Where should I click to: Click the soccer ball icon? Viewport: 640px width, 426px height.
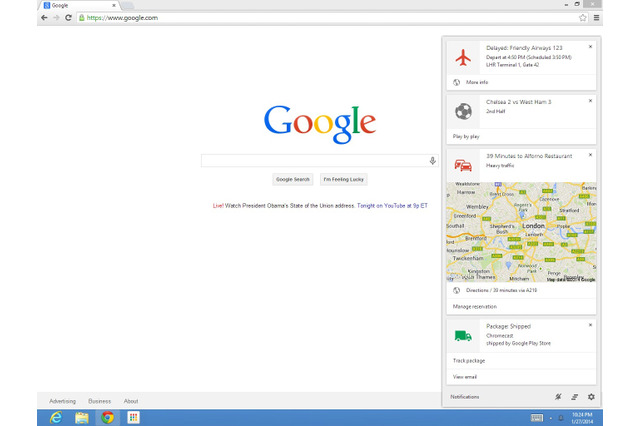(x=463, y=111)
